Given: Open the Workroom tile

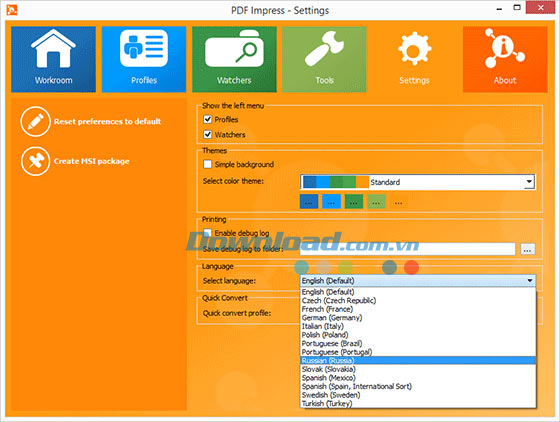Looking at the screenshot, I should [x=53, y=59].
